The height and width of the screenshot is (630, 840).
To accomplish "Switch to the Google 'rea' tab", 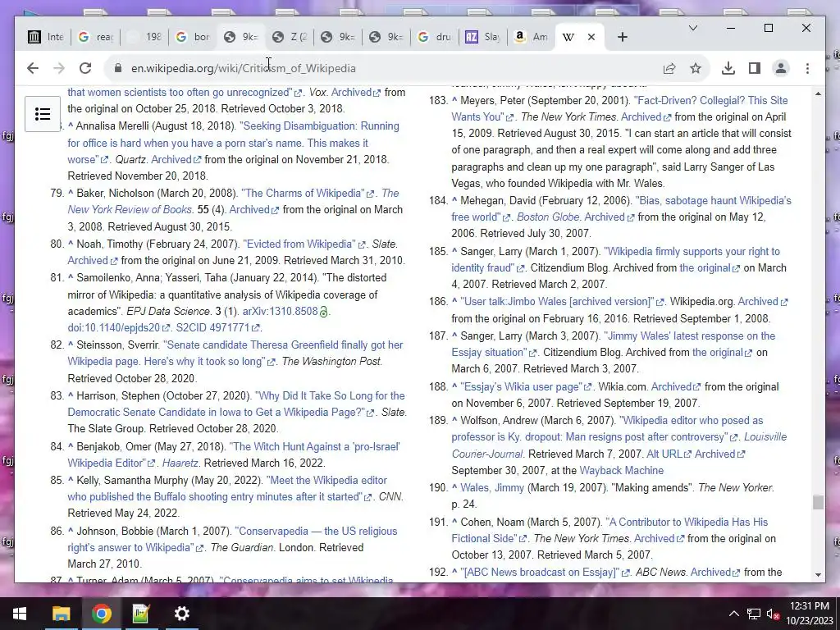I will 96,37.
